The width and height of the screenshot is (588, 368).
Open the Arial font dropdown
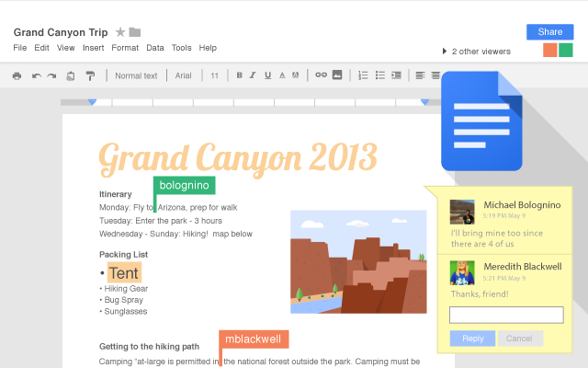(x=184, y=75)
